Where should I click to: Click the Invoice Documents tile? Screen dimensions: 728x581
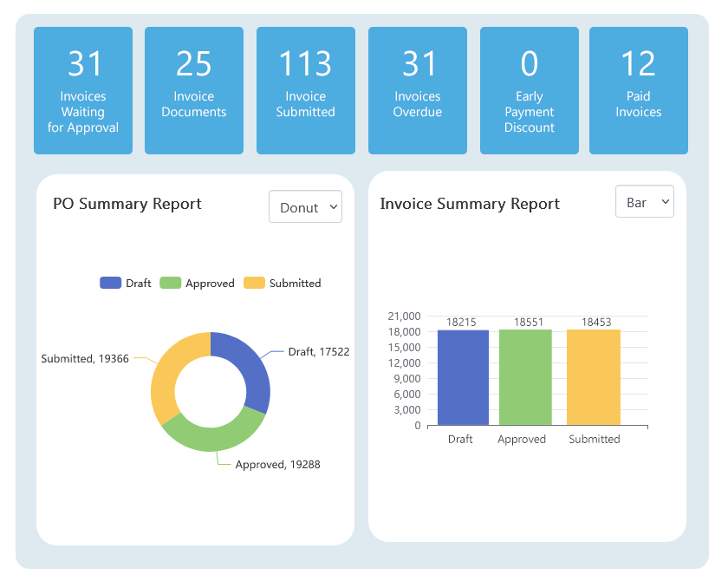tap(194, 91)
